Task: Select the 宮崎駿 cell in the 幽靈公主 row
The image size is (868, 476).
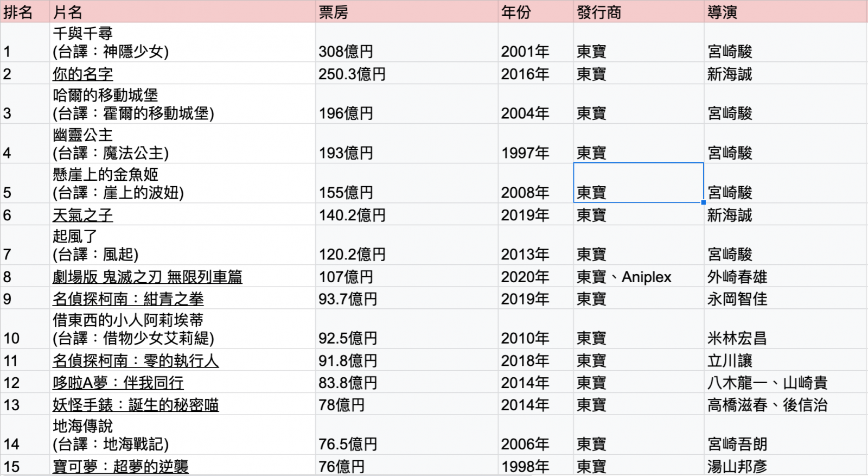Action: (x=786, y=144)
